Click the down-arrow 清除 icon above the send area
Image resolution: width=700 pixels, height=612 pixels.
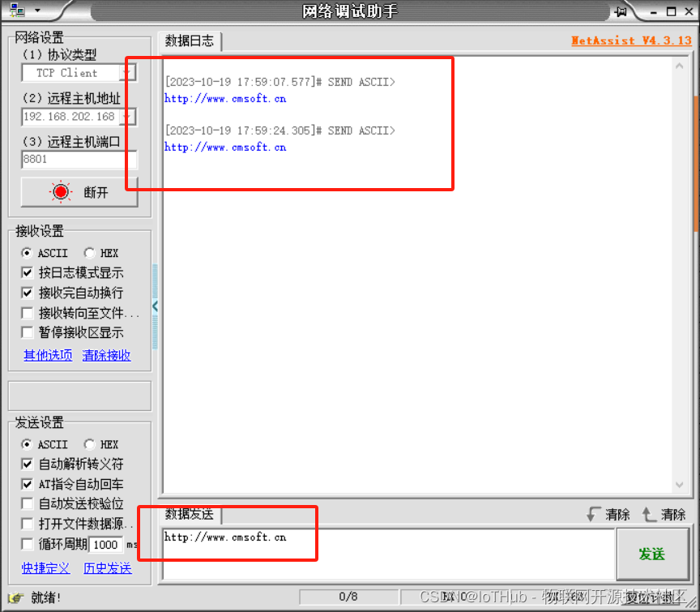pyautogui.click(x=592, y=513)
